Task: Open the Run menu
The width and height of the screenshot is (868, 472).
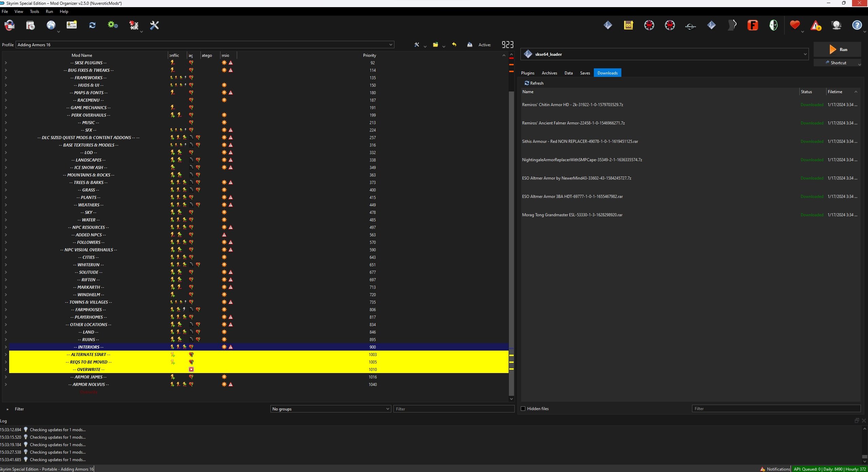Action: [49, 11]
